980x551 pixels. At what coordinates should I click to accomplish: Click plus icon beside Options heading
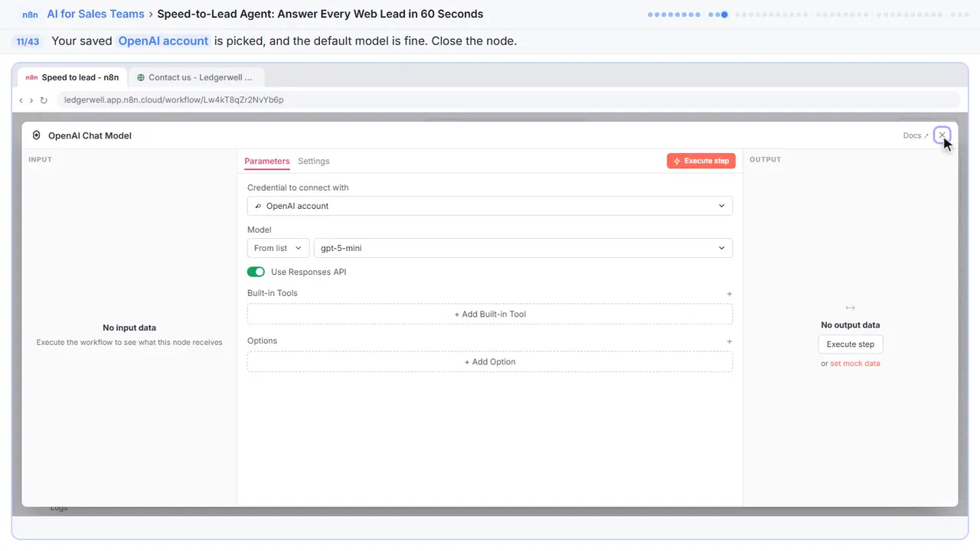click(729, 341)
